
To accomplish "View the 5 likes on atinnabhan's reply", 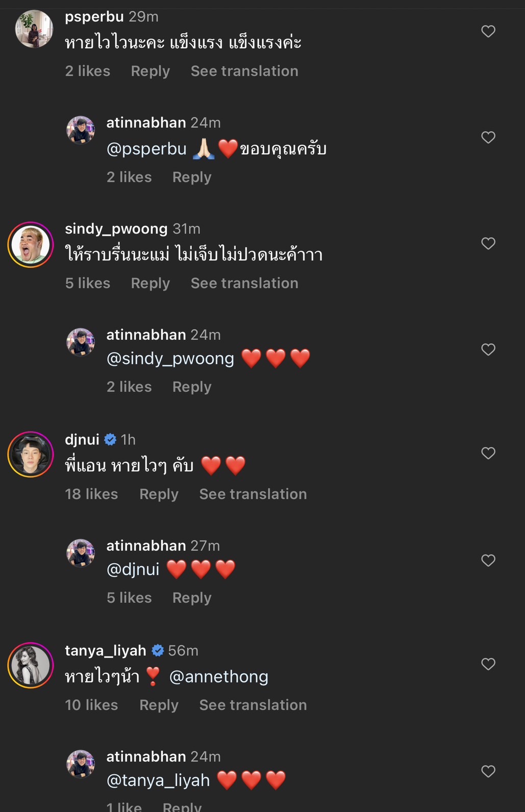I will 129,597.
